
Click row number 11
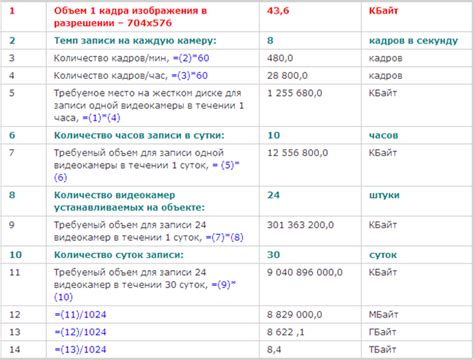15,272
